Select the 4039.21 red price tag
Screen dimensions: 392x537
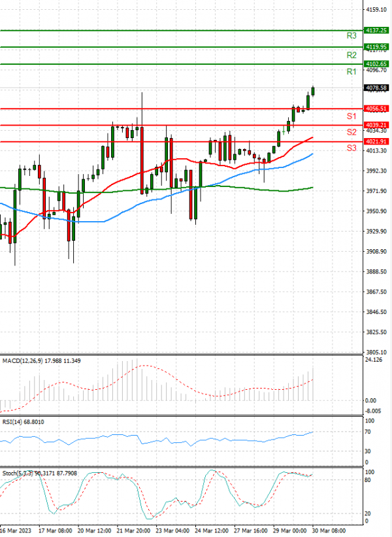click(376, 126)
